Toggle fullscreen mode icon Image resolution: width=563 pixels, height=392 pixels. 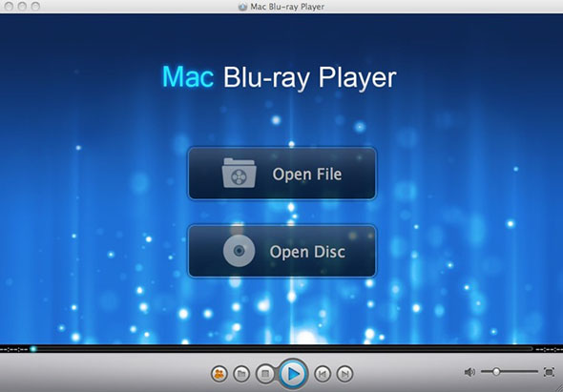click(x=549, y=372)
